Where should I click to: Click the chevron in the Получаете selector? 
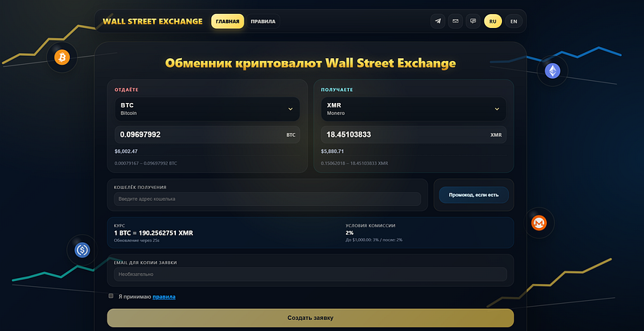point(497,109)
